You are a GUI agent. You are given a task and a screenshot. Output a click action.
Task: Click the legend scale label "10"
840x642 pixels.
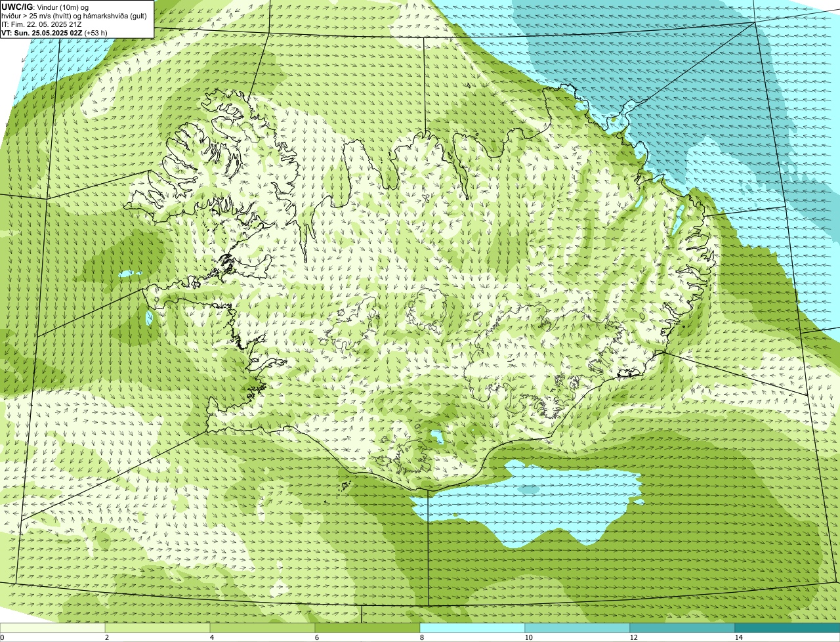point(528,637)
